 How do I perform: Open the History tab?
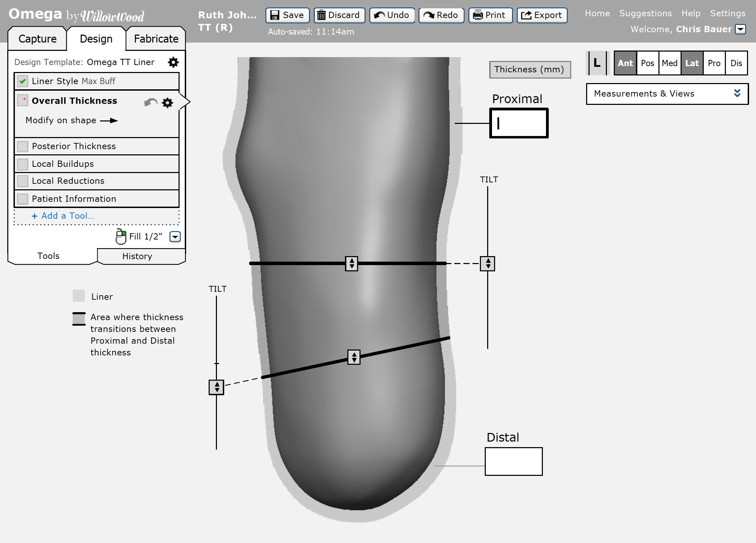click(x=137, y=256)
